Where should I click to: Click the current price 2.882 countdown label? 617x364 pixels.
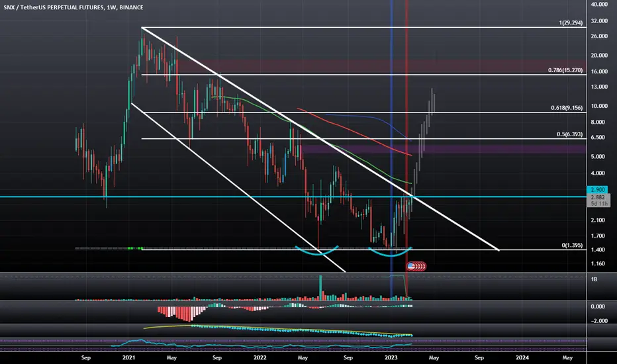(598, 201)
